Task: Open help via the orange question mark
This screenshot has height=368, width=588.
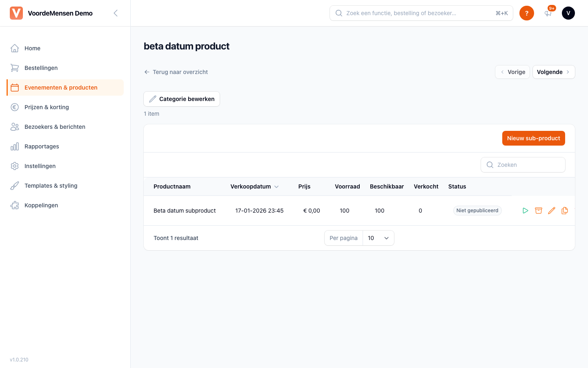Action: point(527,13)
